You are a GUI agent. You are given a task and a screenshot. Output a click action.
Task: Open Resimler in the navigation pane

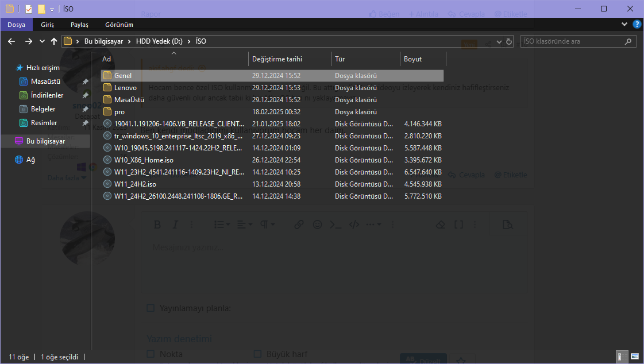click(44, 123)
